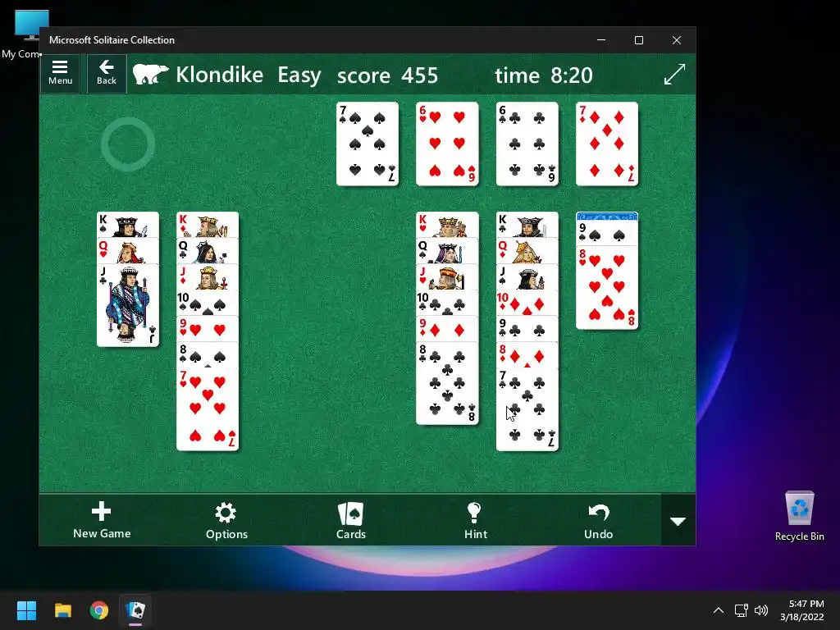Flip the face-down card in last column

(607, 217)
